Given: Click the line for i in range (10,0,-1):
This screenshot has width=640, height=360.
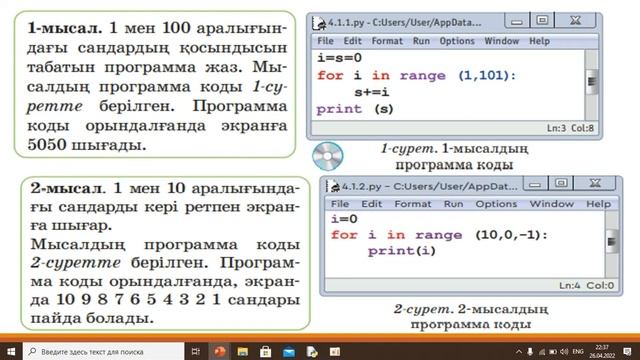Looking at the screenshot, I should (x=439, y=235).
